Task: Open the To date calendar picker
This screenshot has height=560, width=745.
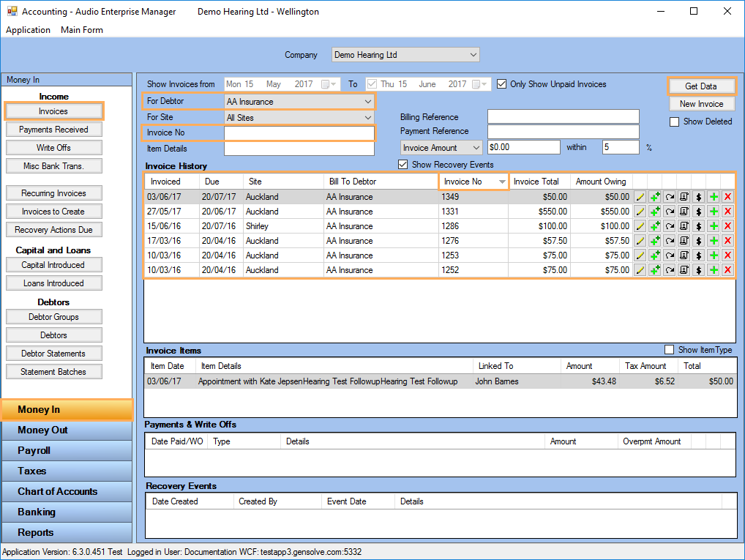Action: click(x=479, y=84)
